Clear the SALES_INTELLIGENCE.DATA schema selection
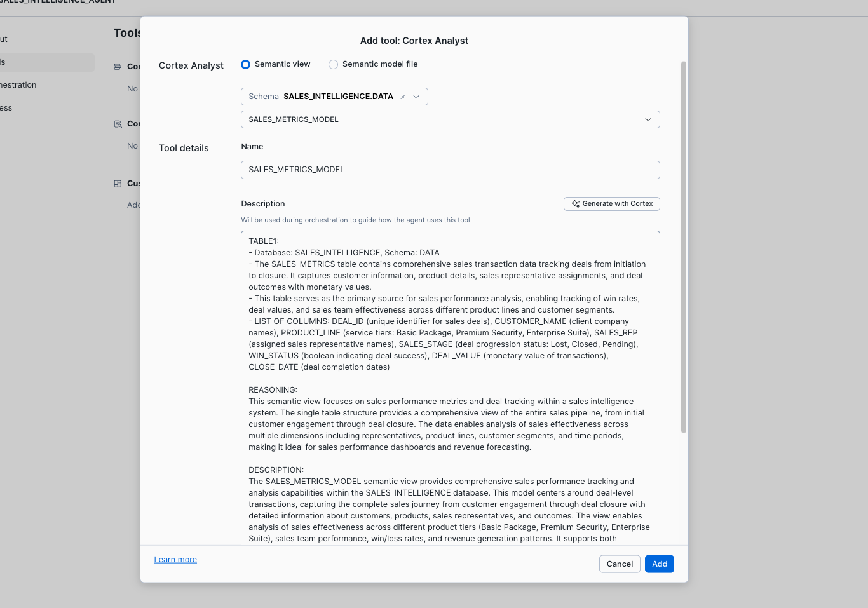Image resolution: width=868 pixels, height=608 pixels. tap(403, 97)
